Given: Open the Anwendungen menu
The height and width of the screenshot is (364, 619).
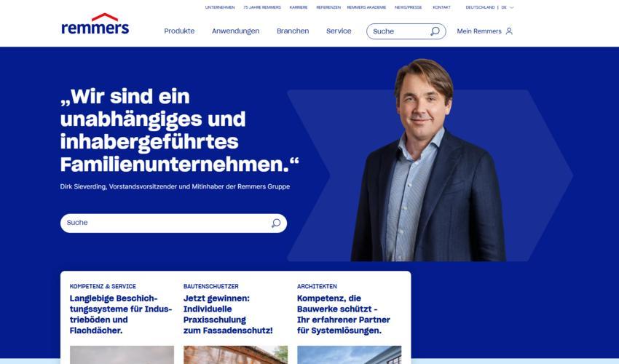Looking at the screenshot, I should tap(236, 31).
